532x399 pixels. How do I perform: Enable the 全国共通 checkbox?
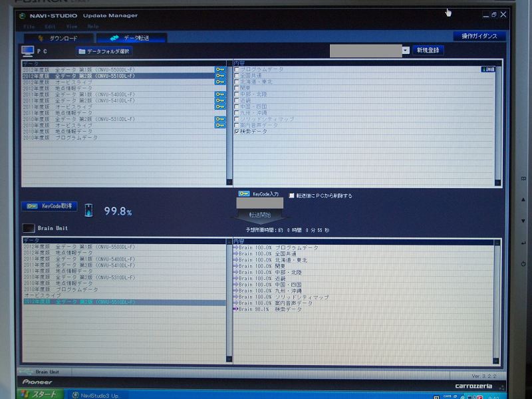(x=237, y=76)
